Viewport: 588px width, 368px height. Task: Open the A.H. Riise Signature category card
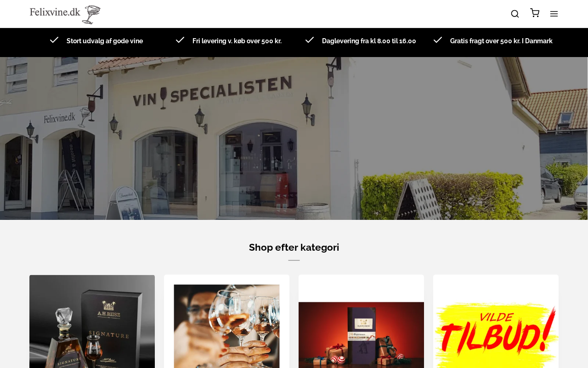(x=92, y=322)
